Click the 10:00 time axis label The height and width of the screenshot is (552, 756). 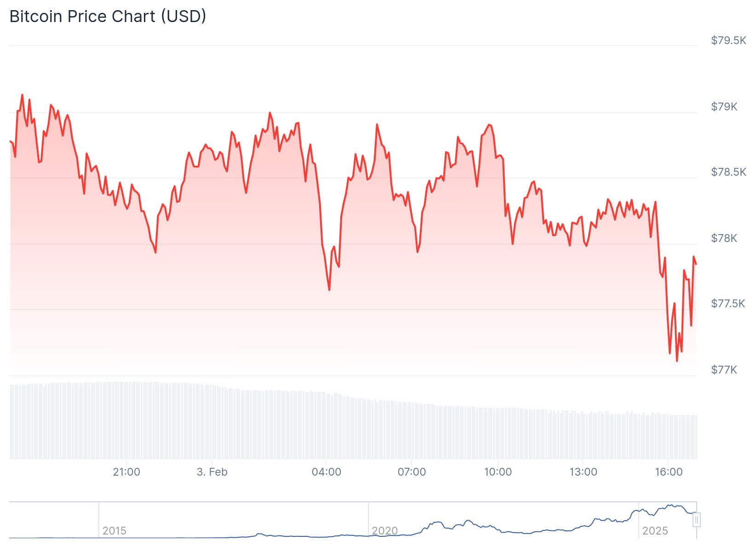[498, 472]
